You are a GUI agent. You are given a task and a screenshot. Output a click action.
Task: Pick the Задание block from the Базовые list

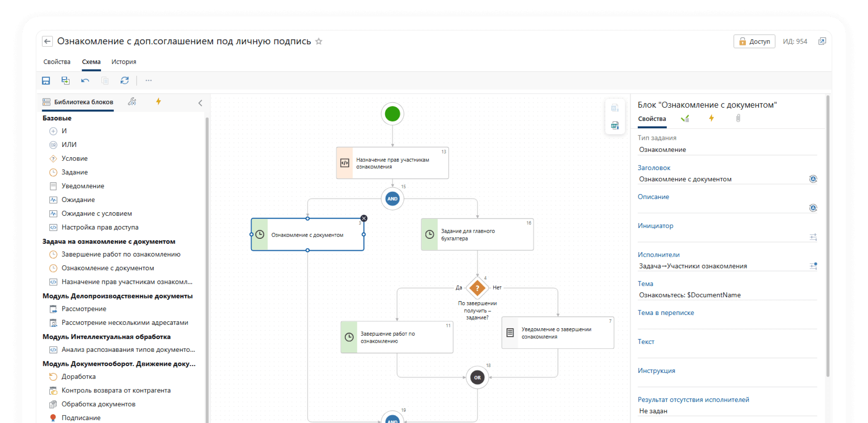coord(74,172)
